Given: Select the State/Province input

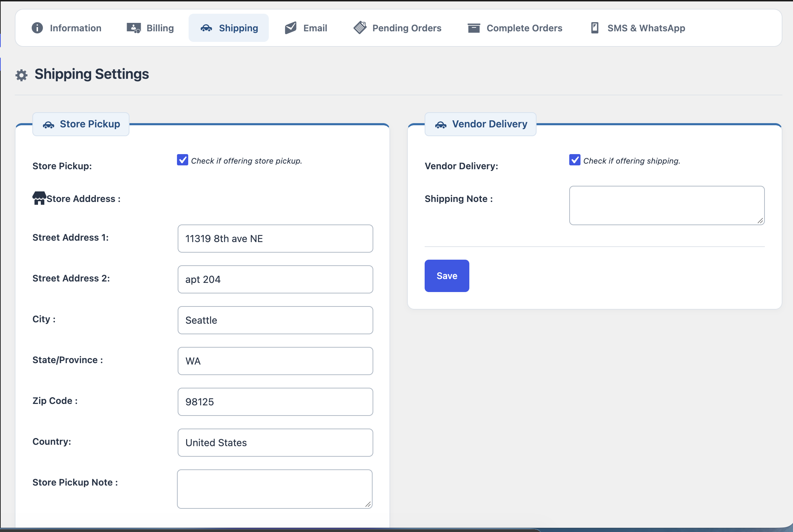Looking at the screenshot, I should click(275, 361).
